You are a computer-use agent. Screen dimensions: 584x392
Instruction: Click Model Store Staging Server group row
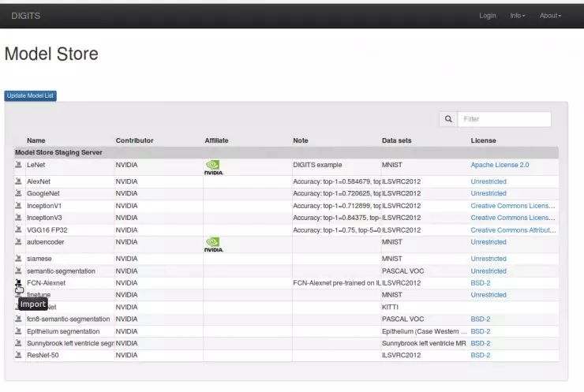(286, 152)
